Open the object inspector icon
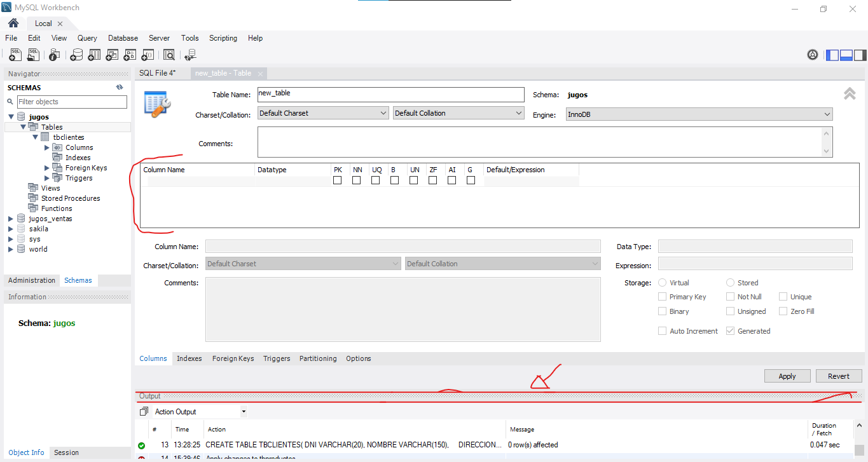Image resolution: width=868 pixels, height=462 pixels. (x=55, y=55)
